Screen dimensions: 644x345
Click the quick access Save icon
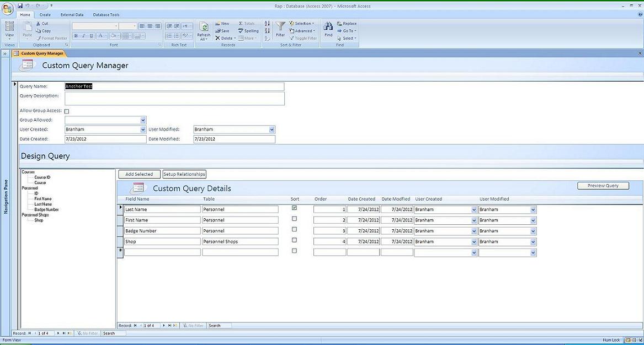point(20,6)
